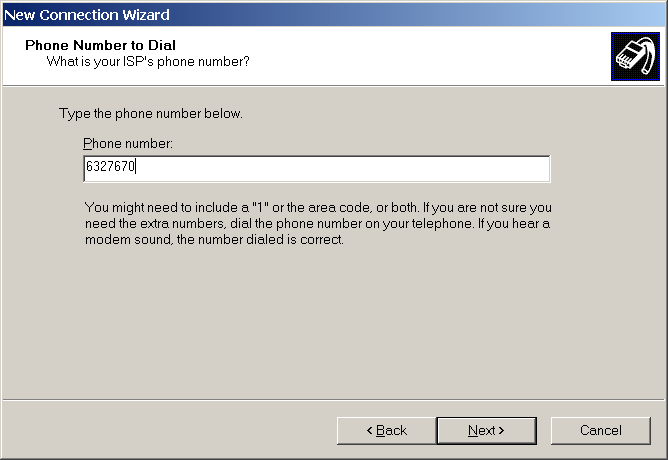Click the New Connection Wizard title bar
The height and width of the screenshot is (460, 668).
coord(300,14)
